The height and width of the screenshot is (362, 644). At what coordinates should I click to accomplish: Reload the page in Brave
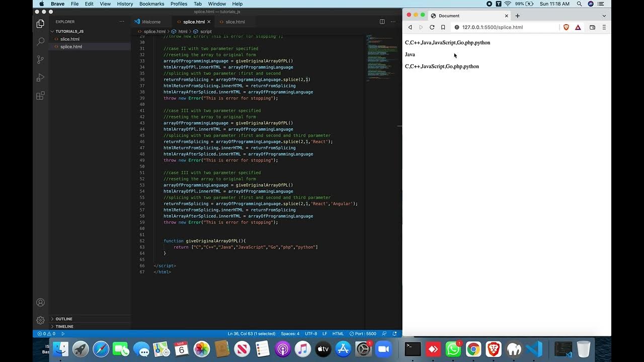coord(432,27)
